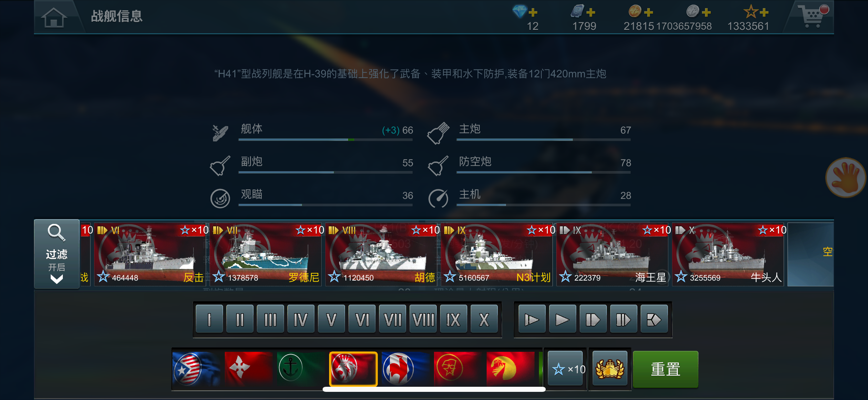Add more diamonds with the plus icon
Screen dimensions: 868x400
coord(533,13)
